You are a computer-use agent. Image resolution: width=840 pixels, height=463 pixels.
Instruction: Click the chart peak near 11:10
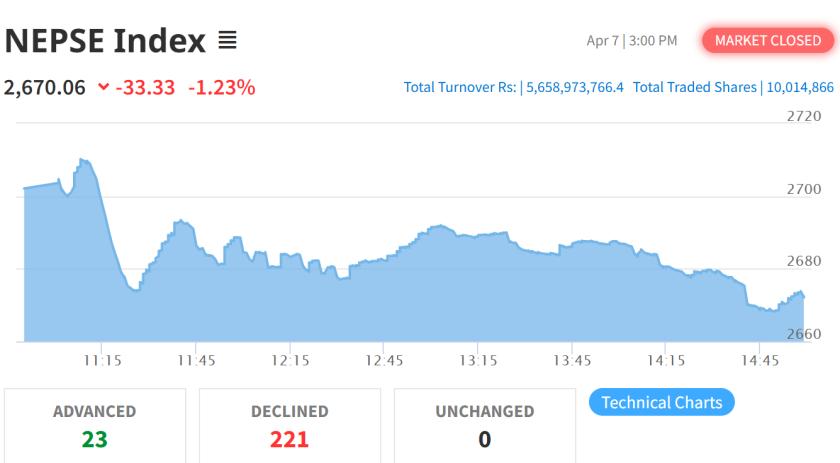tap(82, 160)
